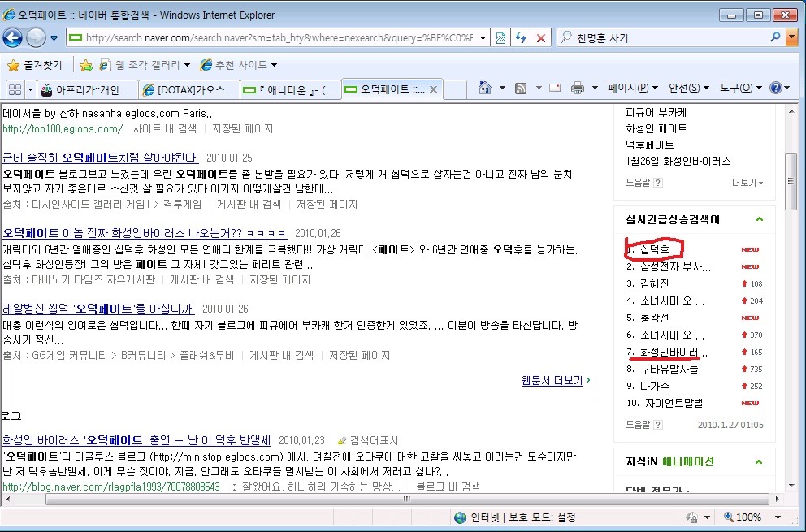Click the first 저장된 페이지 link by egloos
The width and height of the screenshot is (806, 532).
coord(243,128)
